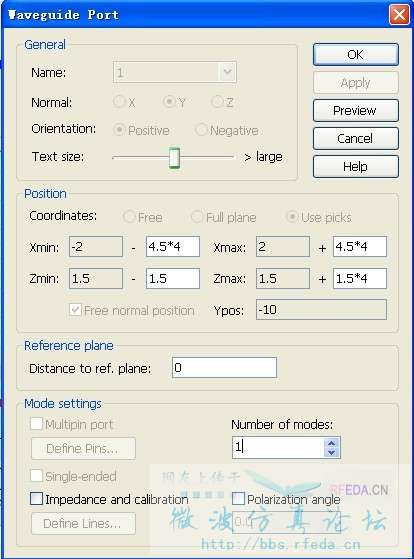This screenshot has height=559, width=414.
Task: Click the Xmin offset field 4.5*4
Action: point(173,246)
